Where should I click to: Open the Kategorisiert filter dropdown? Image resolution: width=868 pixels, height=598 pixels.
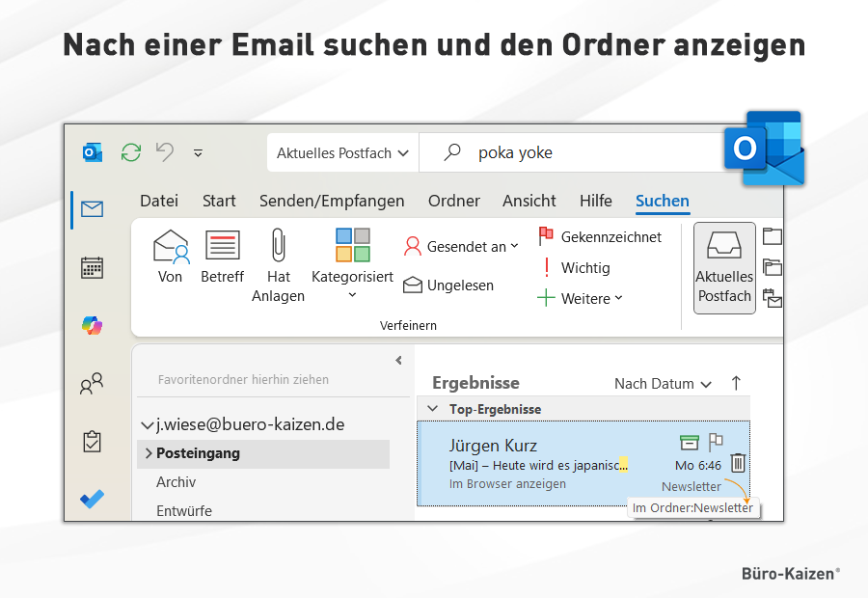(352, 263)
